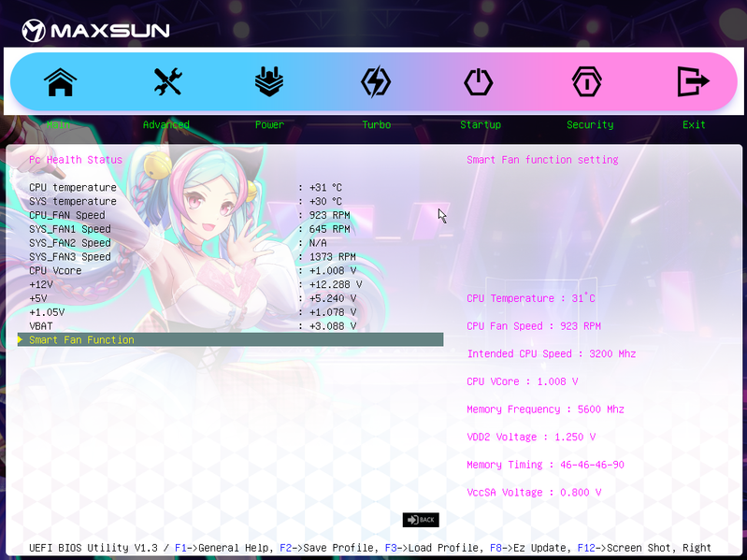Click the MAXSUN logo
Screen dimensions: 747x560
pyautogui.click(x=95, y=31)
